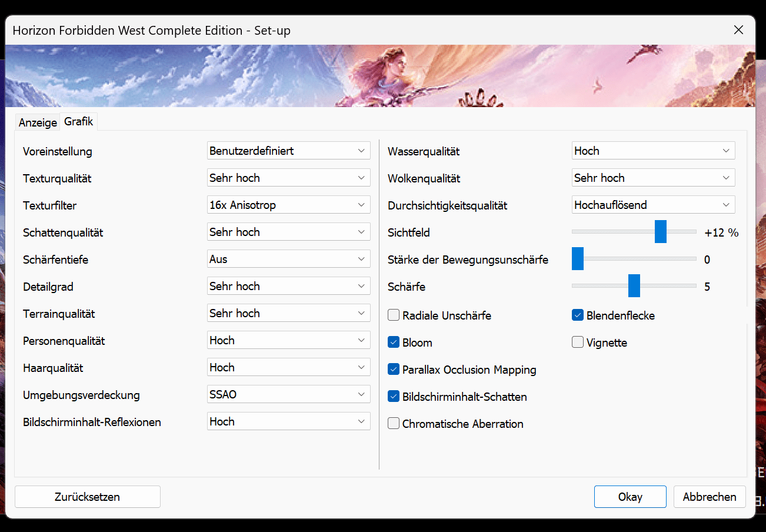Open the Texturqualität dropdown

click(288, 178)
